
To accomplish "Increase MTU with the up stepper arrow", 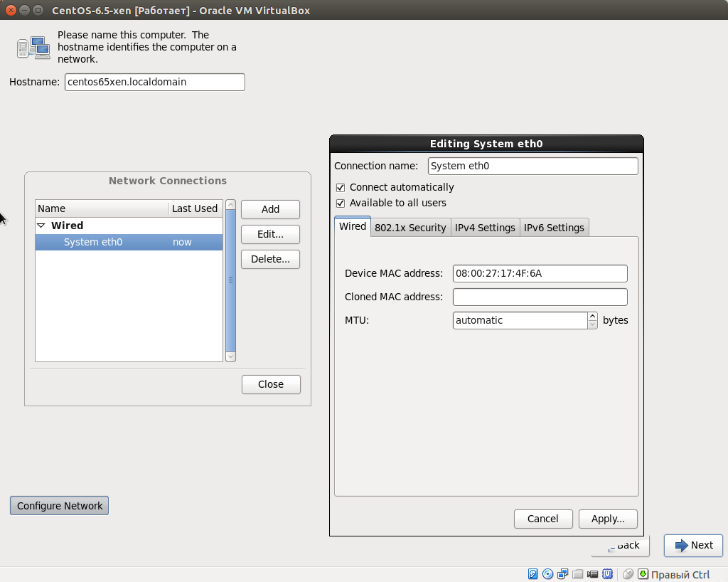I will click(x=592, y=317).
